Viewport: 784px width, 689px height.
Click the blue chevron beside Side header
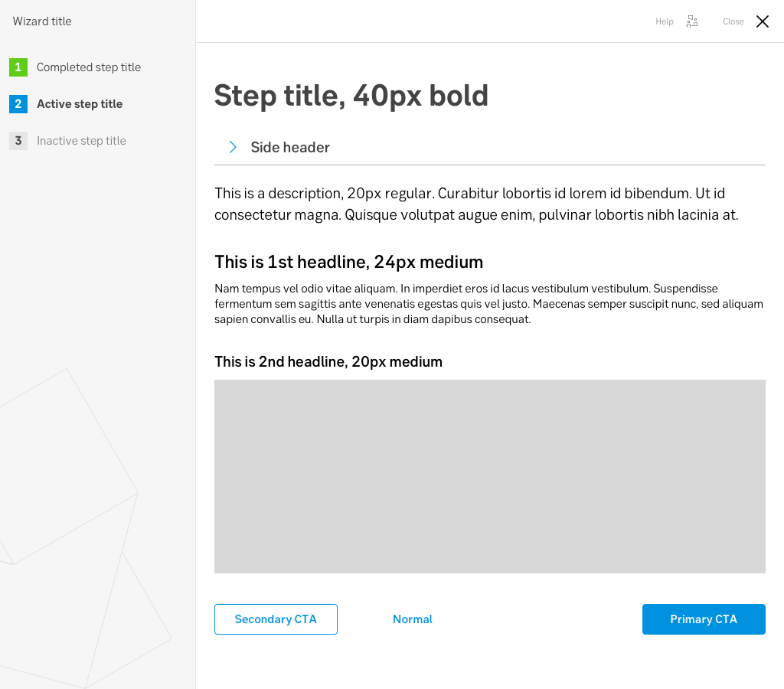[232, 147]
